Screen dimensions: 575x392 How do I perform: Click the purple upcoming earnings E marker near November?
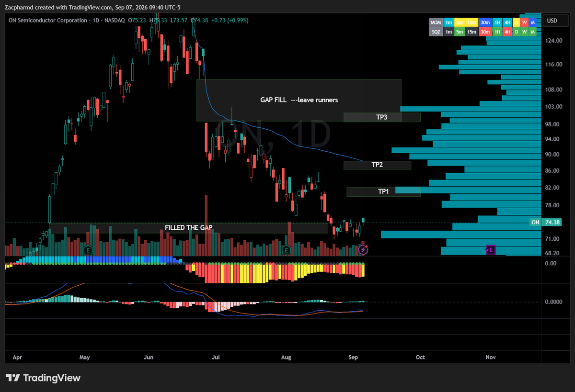(x=491, y=249)
